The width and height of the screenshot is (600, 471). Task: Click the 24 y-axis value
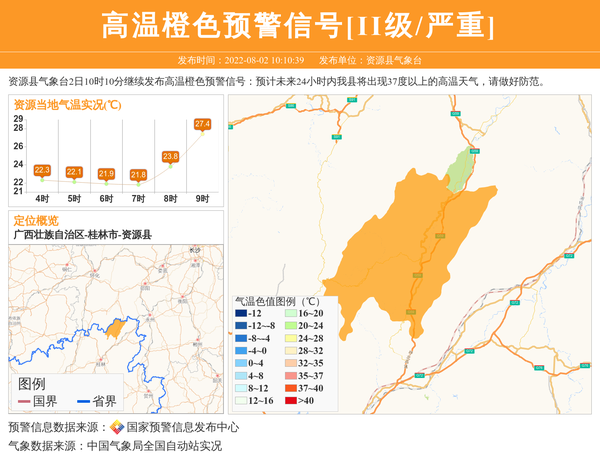18,164
